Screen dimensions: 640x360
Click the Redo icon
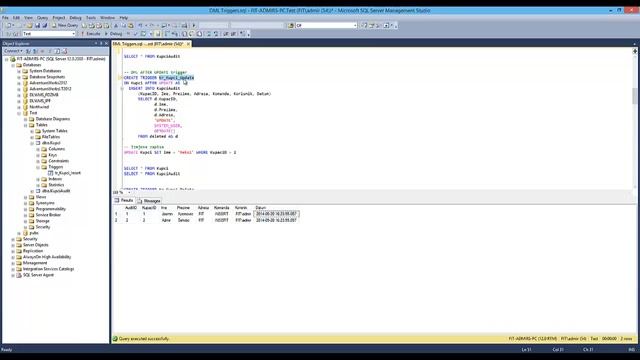(152, 25)
